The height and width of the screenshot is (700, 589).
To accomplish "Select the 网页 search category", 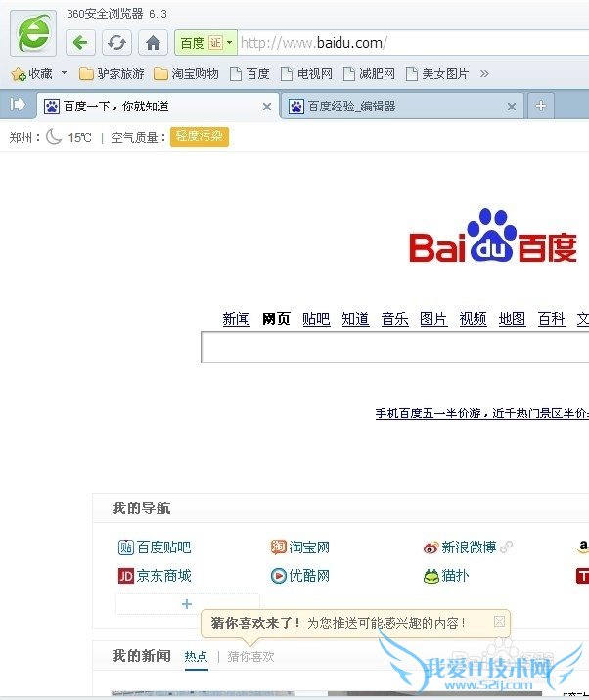I will tap(276, 319).
